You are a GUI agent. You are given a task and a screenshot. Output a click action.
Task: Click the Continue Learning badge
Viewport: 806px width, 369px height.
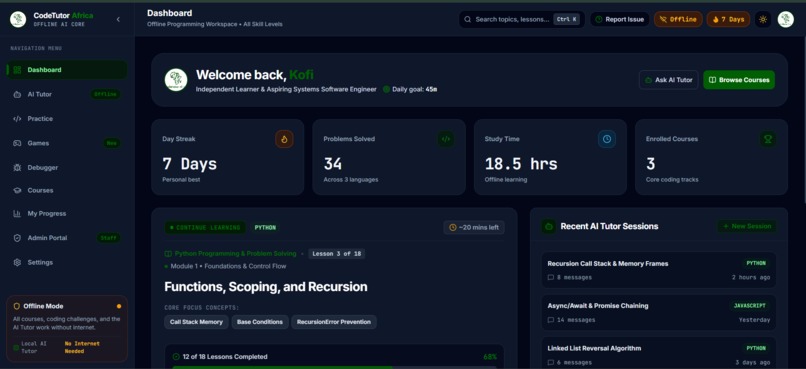point(205,228)
